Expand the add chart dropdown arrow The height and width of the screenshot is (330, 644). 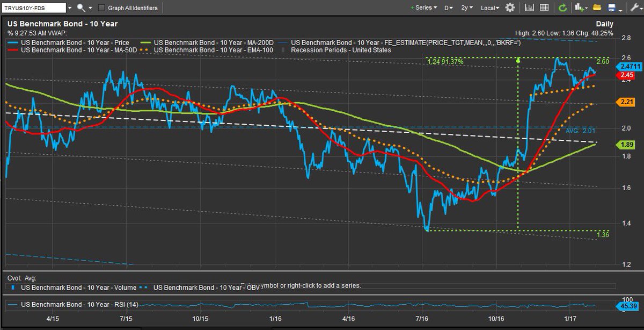586,9
